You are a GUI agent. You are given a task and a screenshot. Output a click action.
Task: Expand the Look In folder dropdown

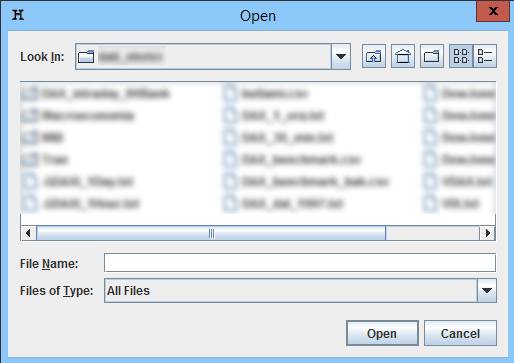pyautogui.click(x=341, y=56)
